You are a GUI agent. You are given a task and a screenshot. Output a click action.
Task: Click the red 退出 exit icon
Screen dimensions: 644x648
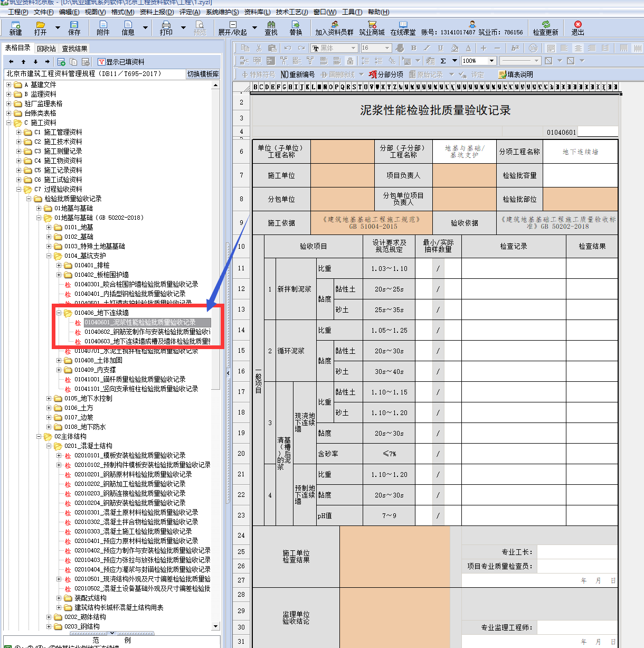(x=578, y=25)
